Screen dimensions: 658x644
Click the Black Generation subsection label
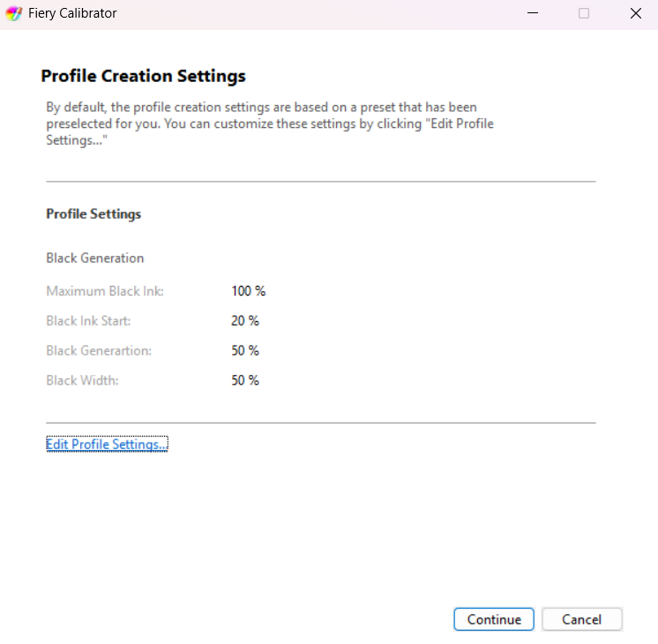(94, 258)
